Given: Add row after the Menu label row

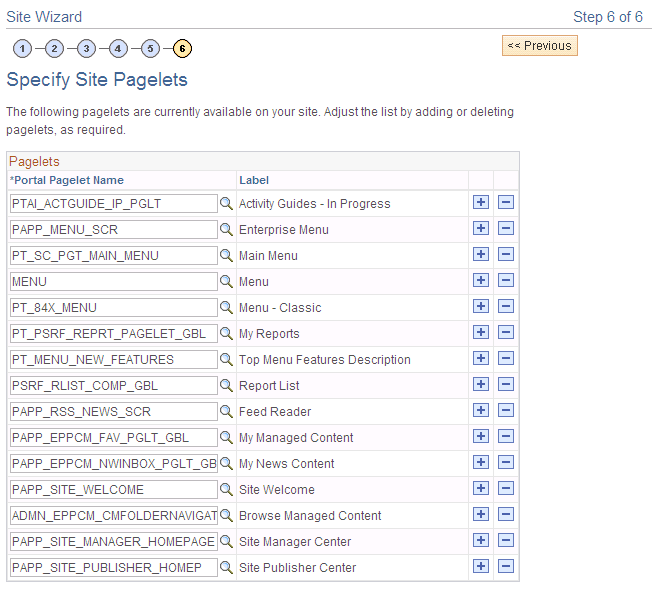Looking at the screenshot, I should (481, 280).
